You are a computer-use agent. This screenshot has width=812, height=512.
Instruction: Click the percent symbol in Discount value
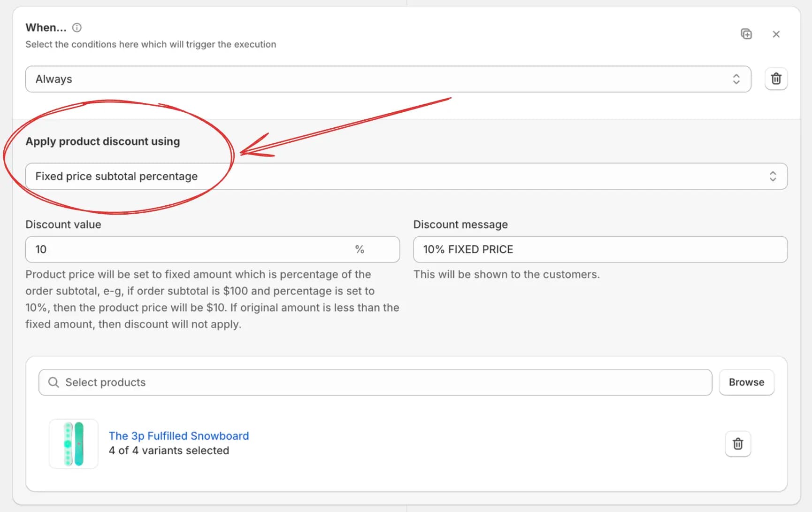pos(360,249)
